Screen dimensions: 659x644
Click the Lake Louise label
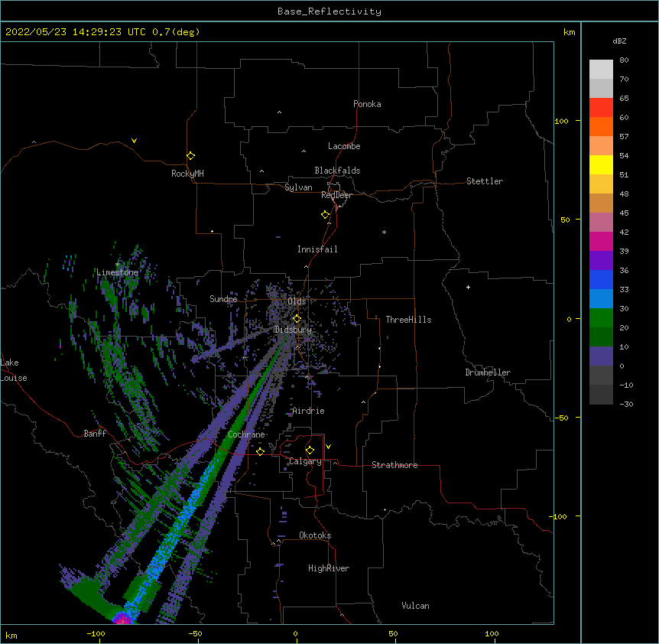12,370
